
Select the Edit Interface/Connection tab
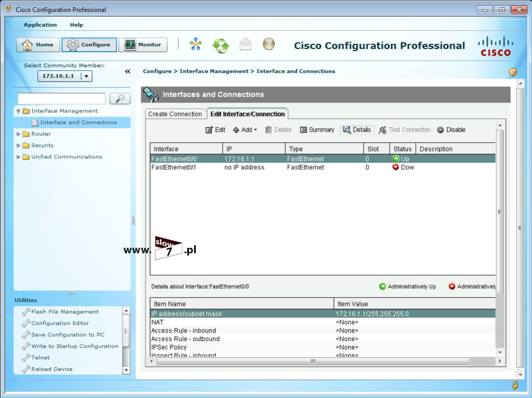(248, 114)
